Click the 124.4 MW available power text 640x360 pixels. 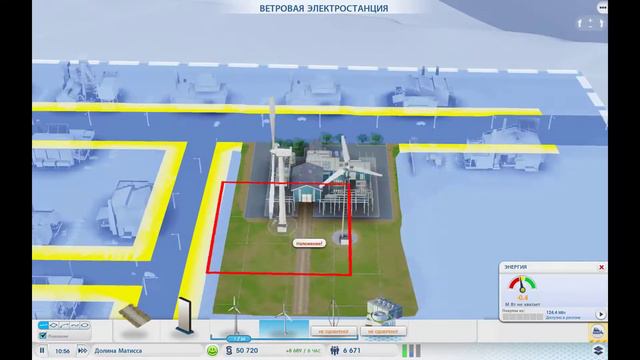click(x=556, y=312)
